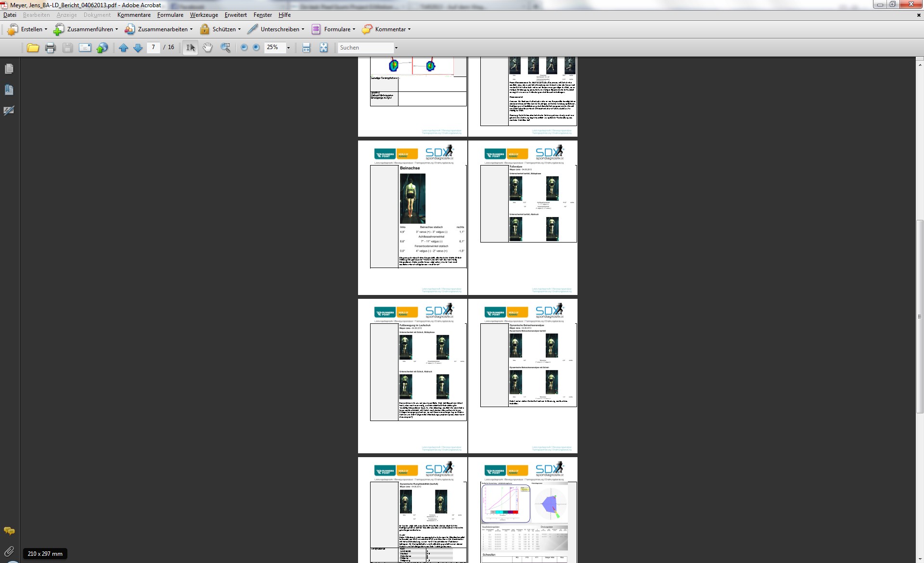The height and width of the screenshot is (563, 924).
Task: Click the Fit one full page icon
Action: (x=323, y=48)
